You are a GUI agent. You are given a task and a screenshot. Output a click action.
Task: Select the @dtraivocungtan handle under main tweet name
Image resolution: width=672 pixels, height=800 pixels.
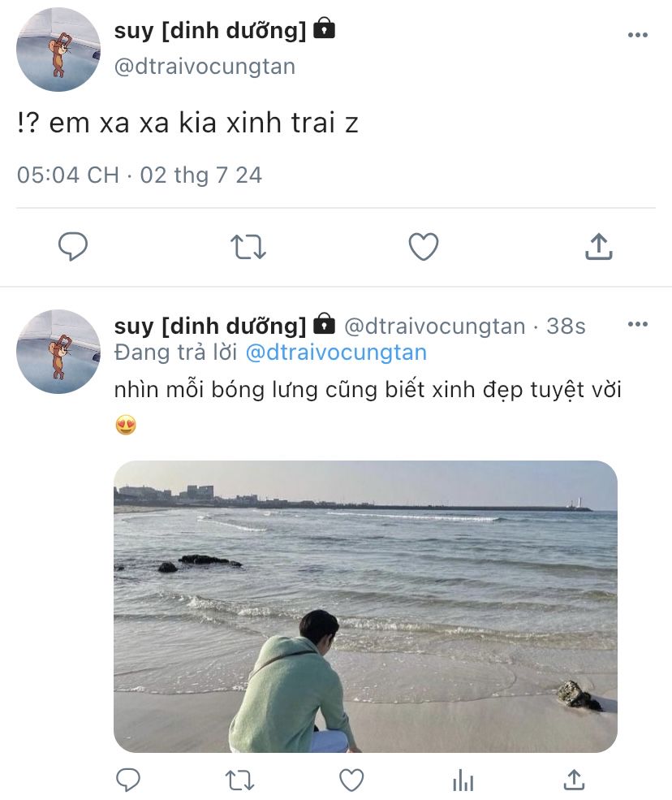(x=205, y=67)
